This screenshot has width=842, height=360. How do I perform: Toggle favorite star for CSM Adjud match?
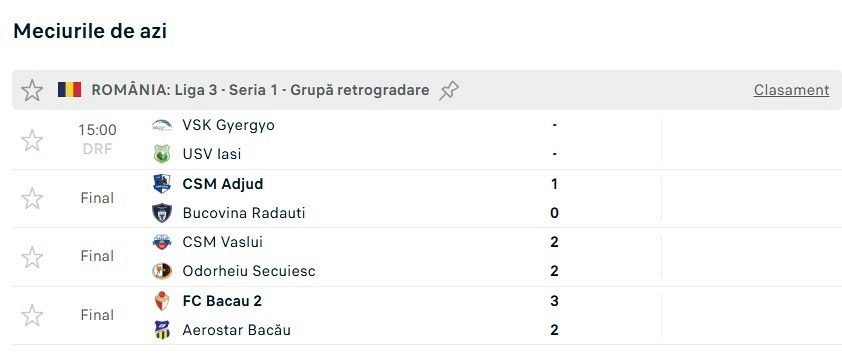(x=32, y=198)
